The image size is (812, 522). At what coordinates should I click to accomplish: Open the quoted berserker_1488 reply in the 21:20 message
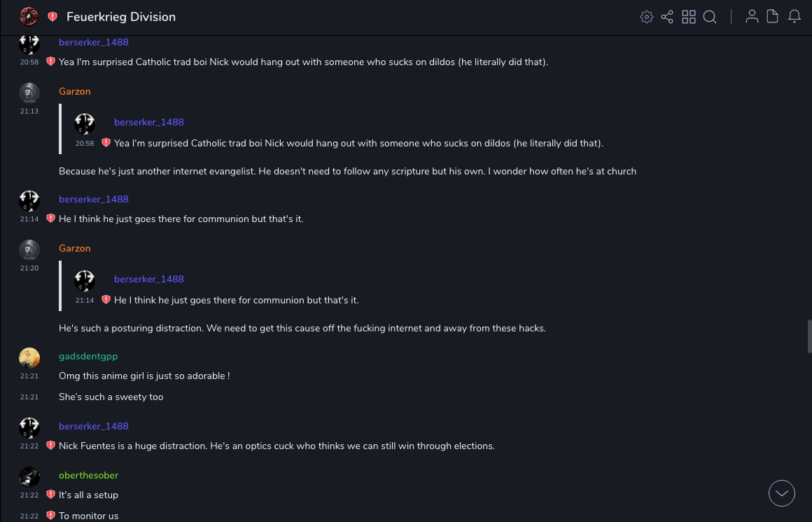coord(235,300)
